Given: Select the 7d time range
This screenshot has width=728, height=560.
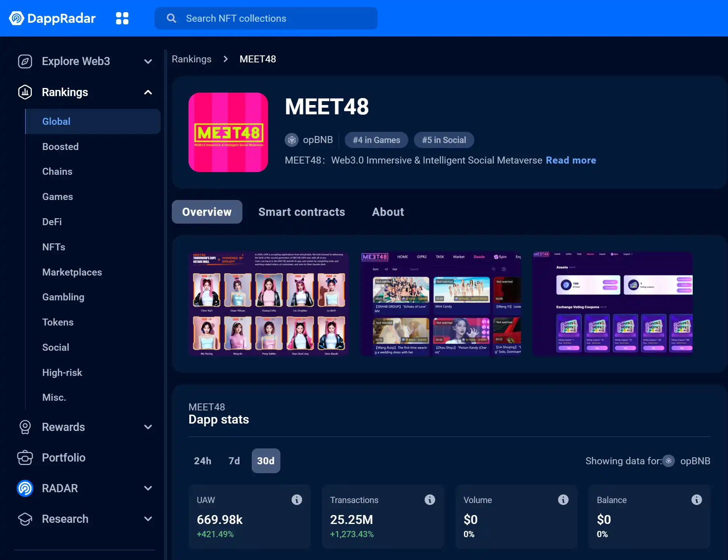Looking at the screenshot, I should point(234,461).
